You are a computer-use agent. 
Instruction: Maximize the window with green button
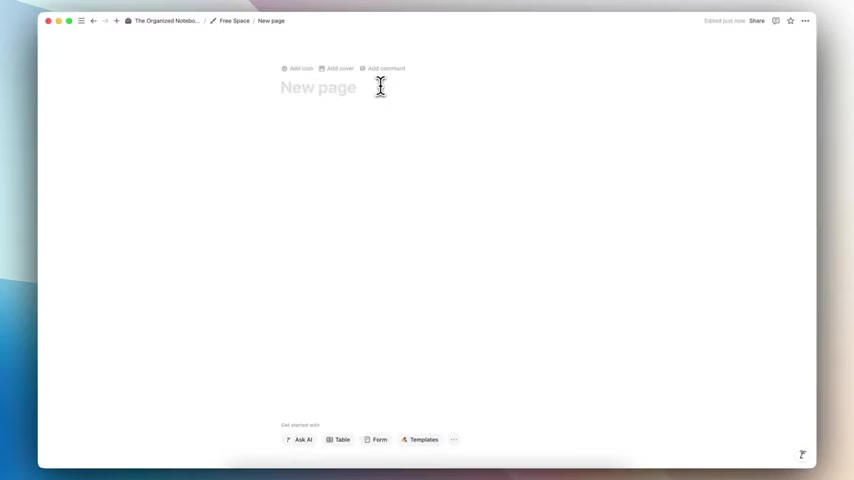point(69,21)
